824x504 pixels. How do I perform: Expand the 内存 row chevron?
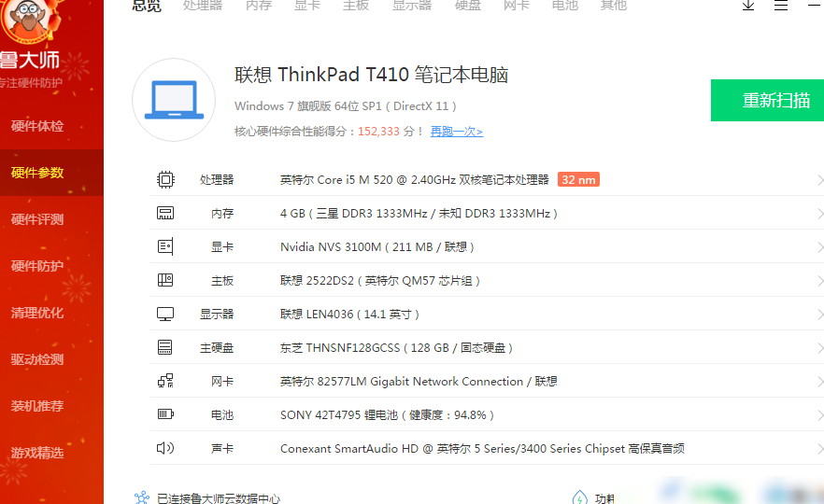point(820,214)
